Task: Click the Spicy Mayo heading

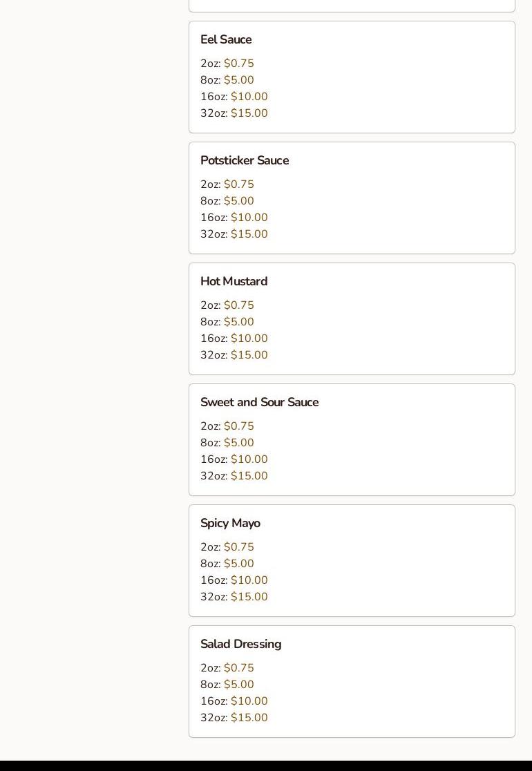Action: point(230,523)
